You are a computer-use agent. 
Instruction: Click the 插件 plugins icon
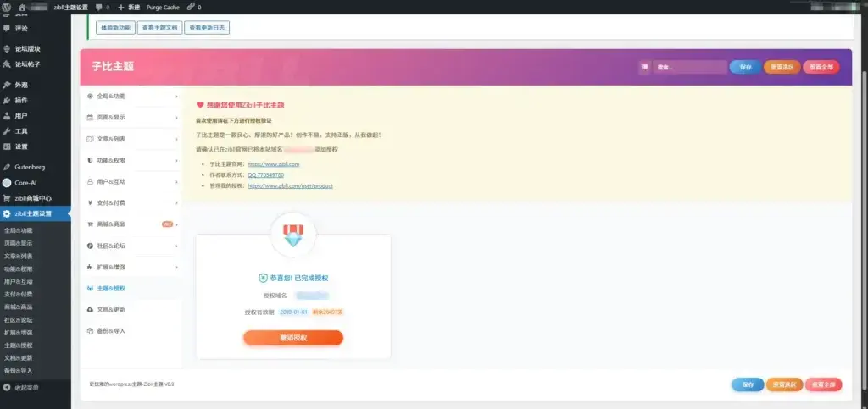coord(7,101)
